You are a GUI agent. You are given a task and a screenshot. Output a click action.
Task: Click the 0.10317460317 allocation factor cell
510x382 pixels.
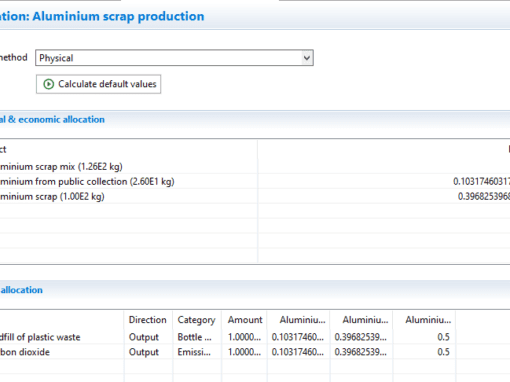(x=481, y=182)
